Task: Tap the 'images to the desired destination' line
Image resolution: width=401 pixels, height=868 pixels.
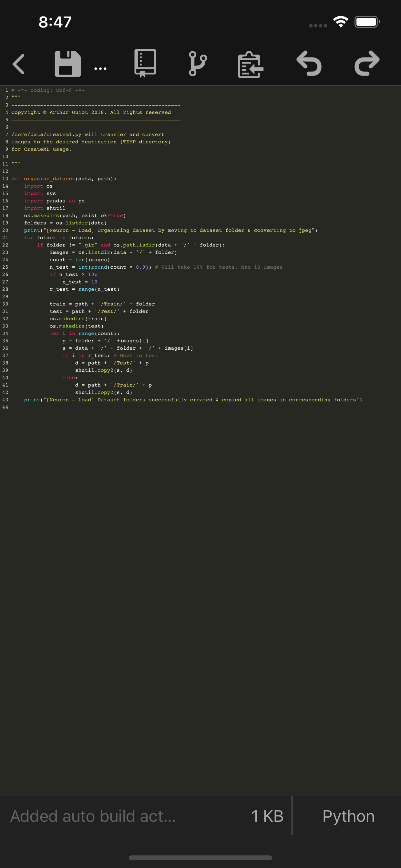Action: 91,142
